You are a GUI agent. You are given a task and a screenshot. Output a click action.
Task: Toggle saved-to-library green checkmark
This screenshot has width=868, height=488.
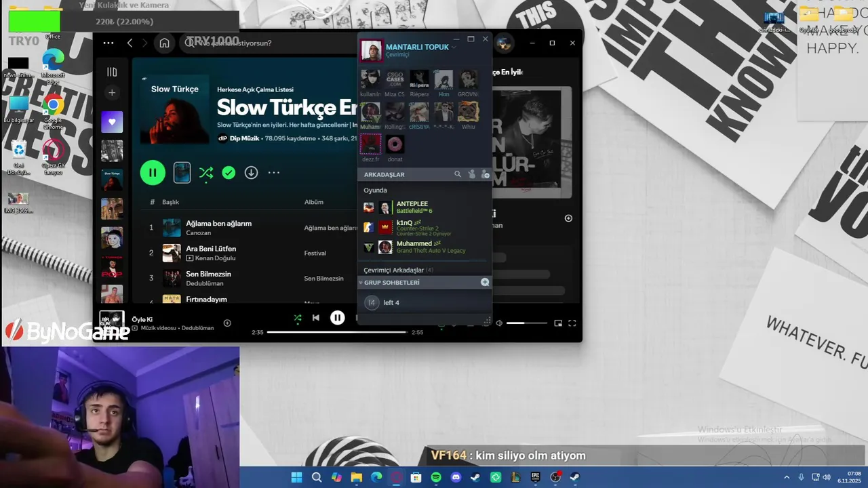point(229,173)
